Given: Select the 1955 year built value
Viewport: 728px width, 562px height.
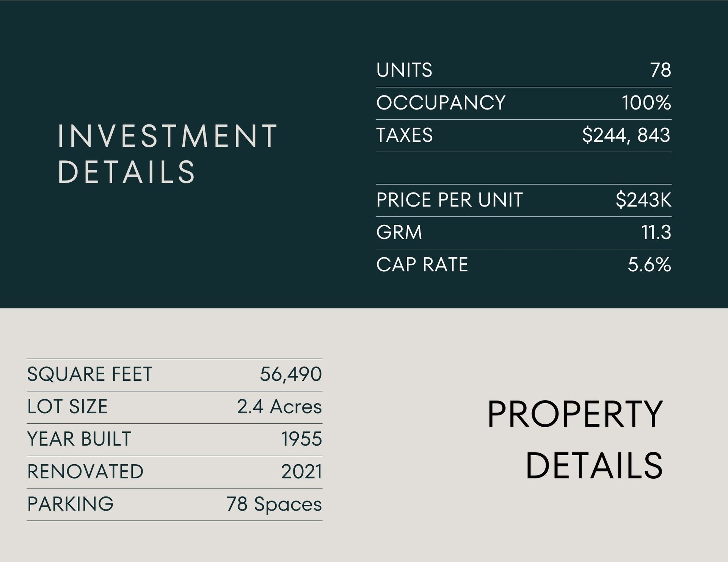Looking at the screenshot, I should point(301,439).
